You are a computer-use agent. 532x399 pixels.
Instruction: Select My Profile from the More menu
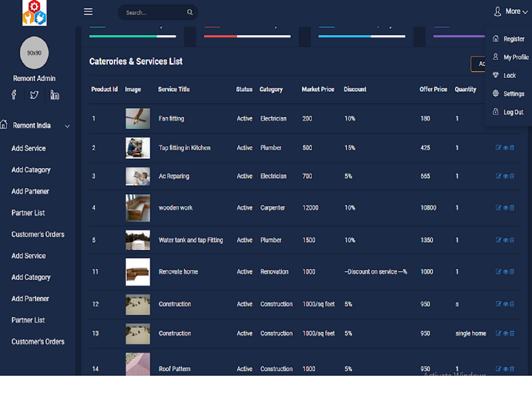click(x=515, y=57)
